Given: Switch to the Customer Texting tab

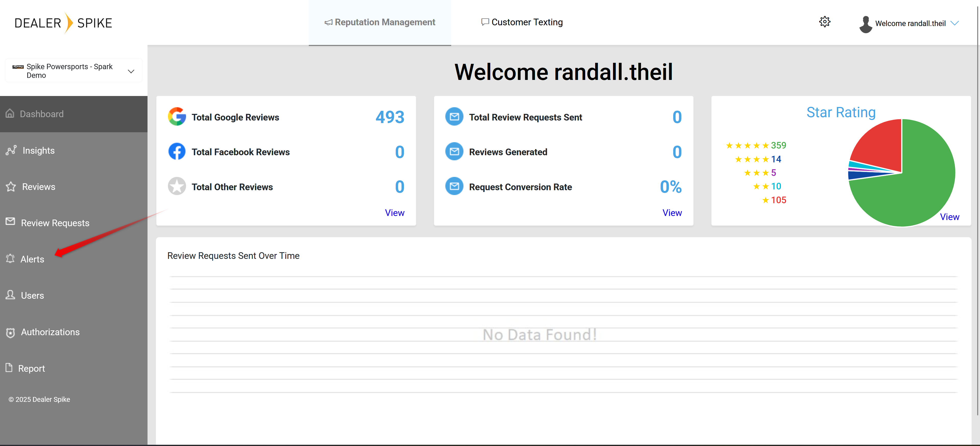Looking at the screenshot, I should tap(522, 22).
